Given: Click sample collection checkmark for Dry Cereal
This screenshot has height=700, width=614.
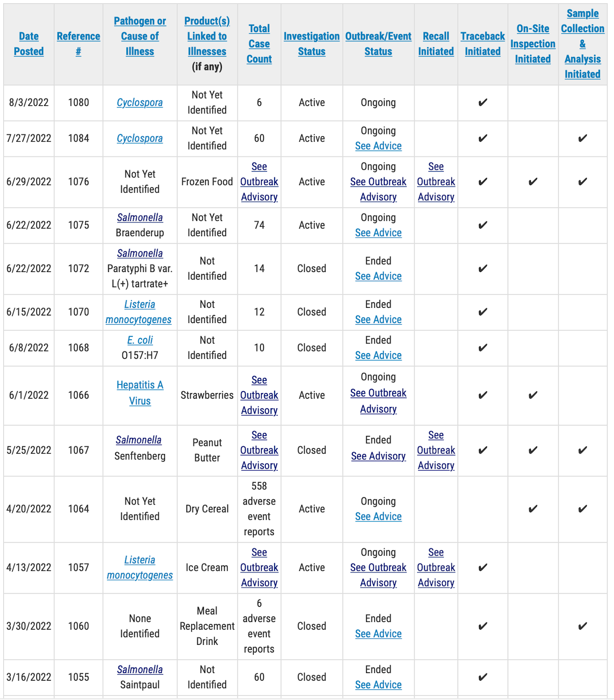Looking at the screenshot, I should tap(582, 509).
